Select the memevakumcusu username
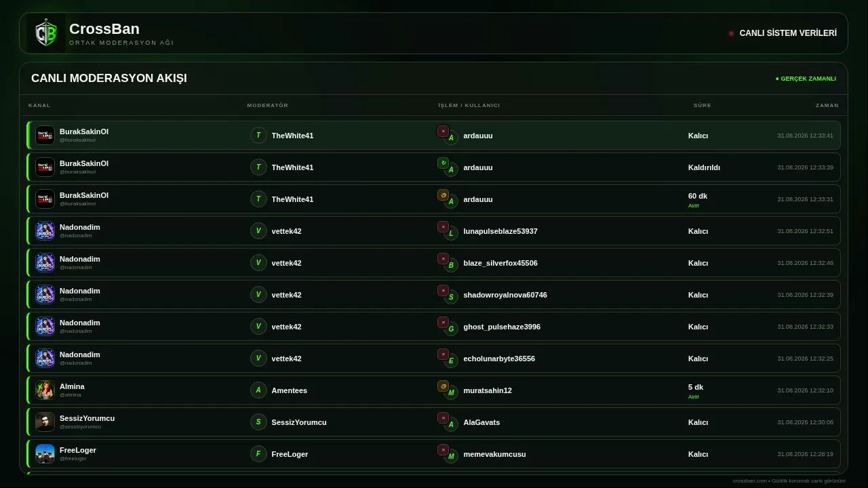This screenshot has width=868, height=488. 494,454
